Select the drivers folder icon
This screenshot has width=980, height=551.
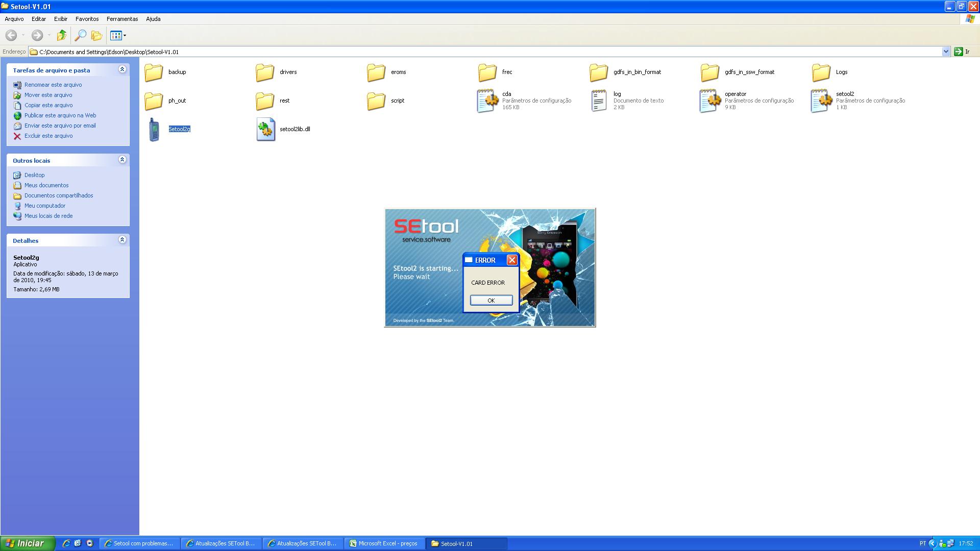point(265,72)
